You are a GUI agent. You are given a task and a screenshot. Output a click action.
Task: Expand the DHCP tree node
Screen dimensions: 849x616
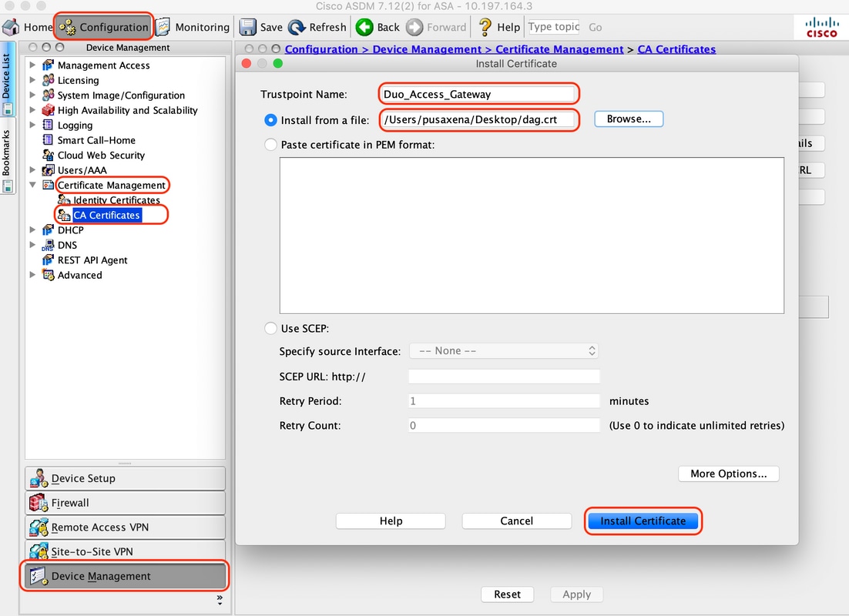[x=32, y=230]
